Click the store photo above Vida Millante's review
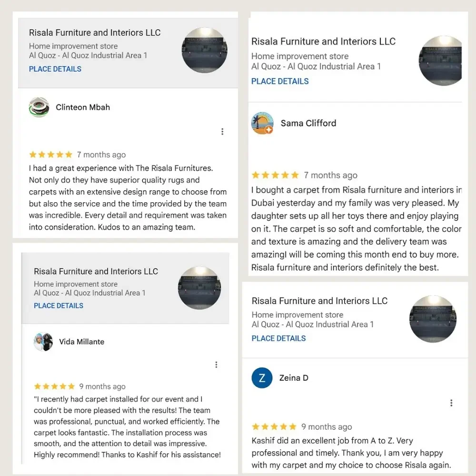The image size is (476, 476). tap(199, 288)
